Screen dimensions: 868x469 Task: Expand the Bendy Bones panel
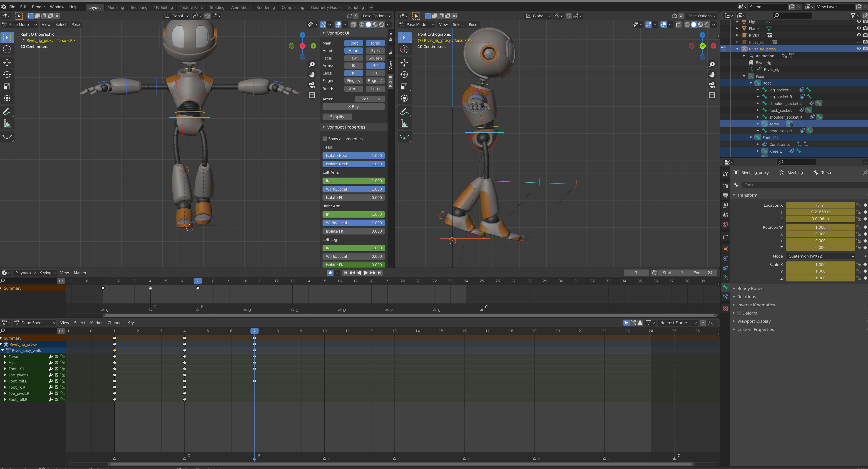[x=750, y=288]
